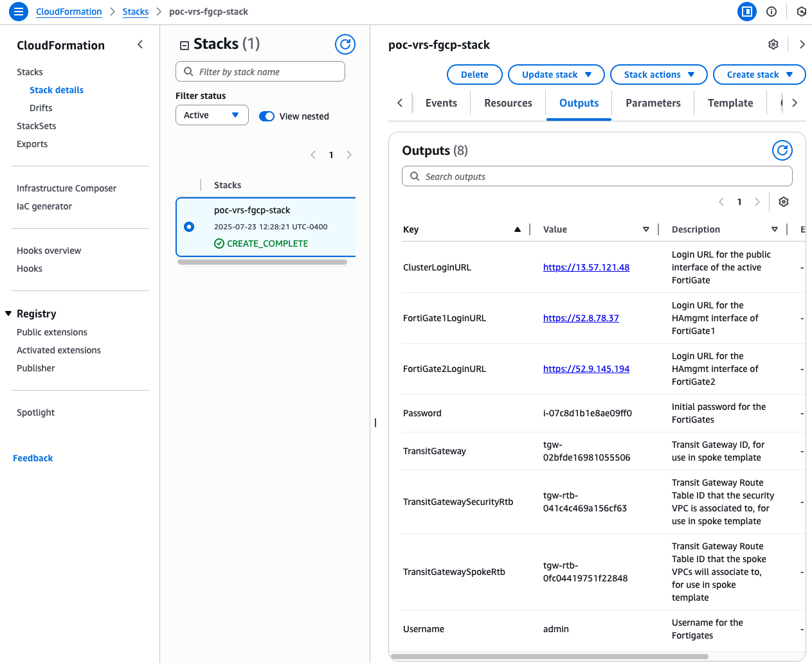
Task: Refresh the Stacks list
Action: click(345, 44)
